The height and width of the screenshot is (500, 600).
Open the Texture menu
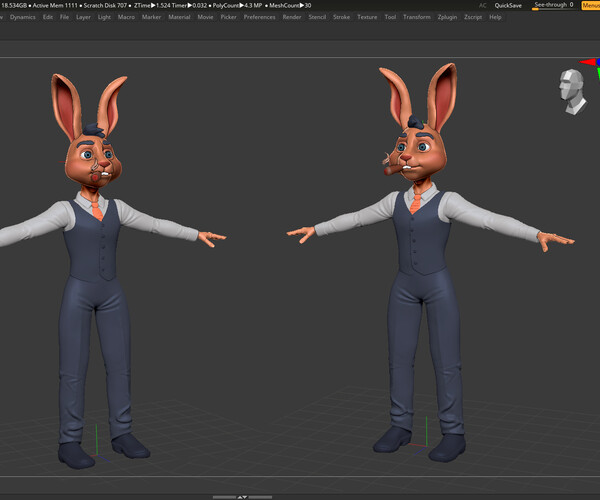pos(367,17)
